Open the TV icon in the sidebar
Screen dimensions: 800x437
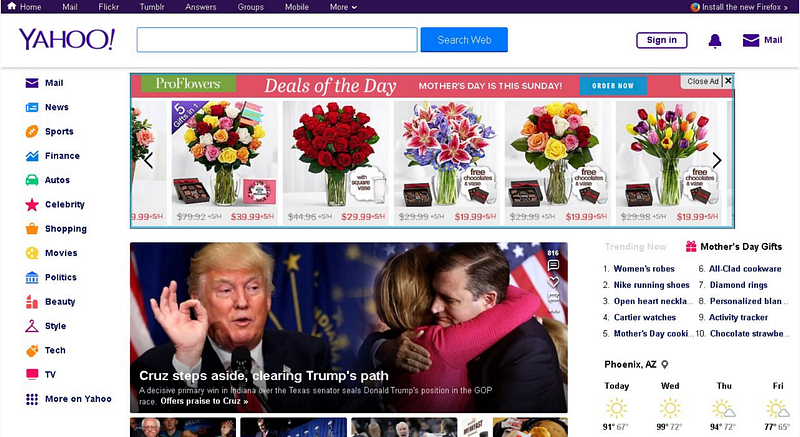tap(32, 374)
